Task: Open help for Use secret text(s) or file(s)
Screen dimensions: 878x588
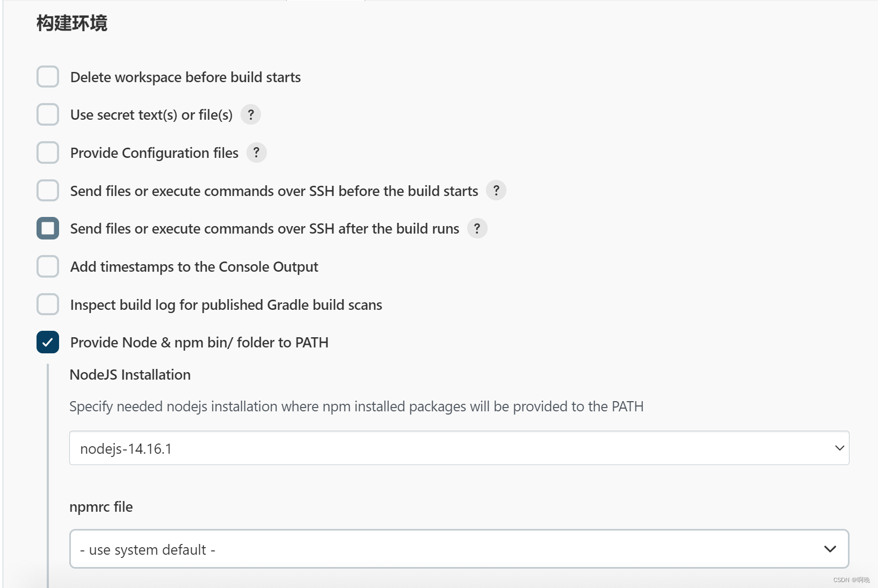Action: pos(250,115)
